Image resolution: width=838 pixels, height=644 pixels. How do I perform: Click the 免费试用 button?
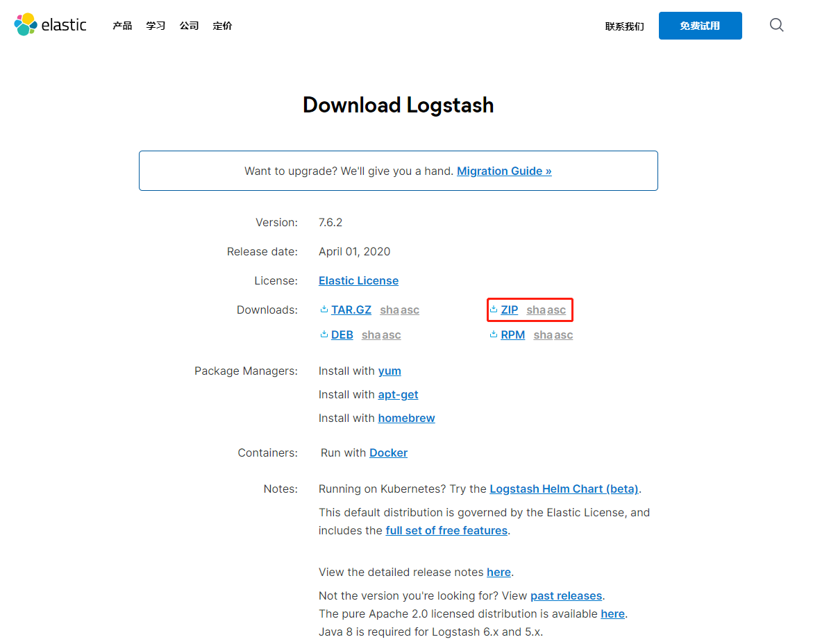(700, 25)
